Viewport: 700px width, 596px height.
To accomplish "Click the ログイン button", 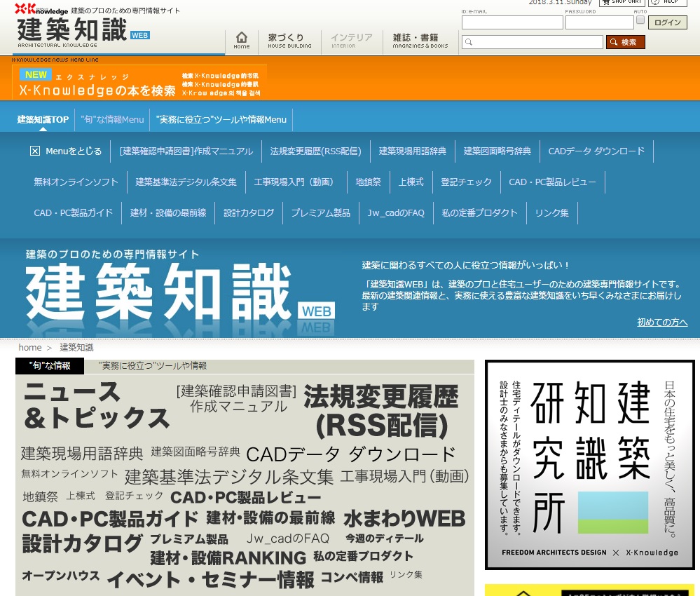I will click(x=667, y=22).
